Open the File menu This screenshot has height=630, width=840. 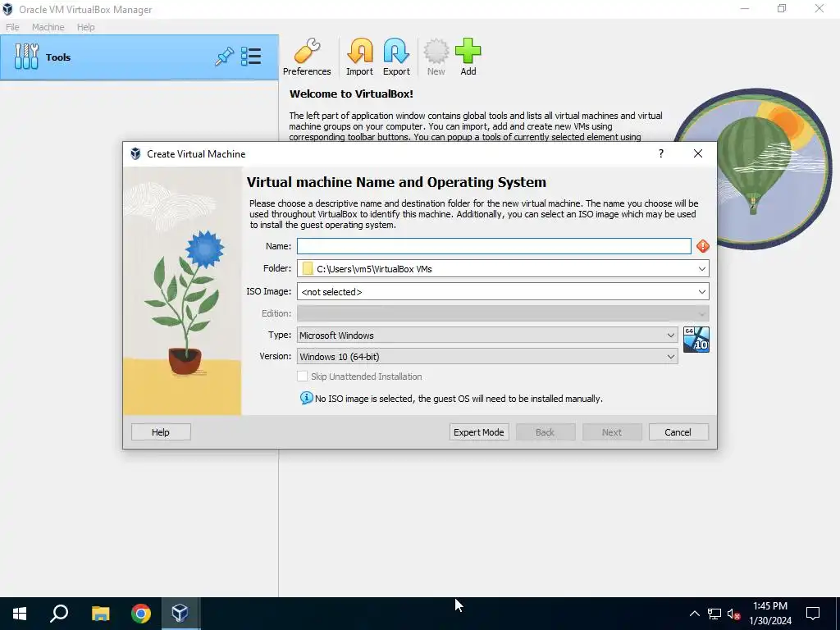coord(12,27)
